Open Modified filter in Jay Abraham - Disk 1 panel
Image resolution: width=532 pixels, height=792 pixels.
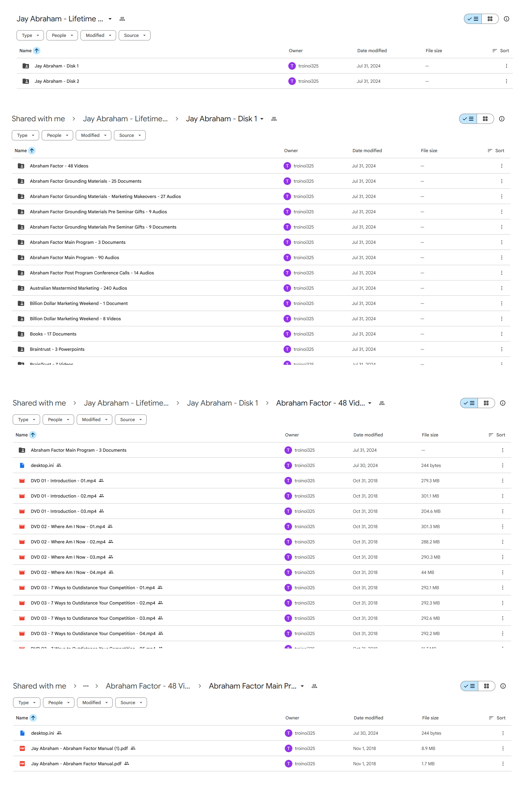(93, 136)
